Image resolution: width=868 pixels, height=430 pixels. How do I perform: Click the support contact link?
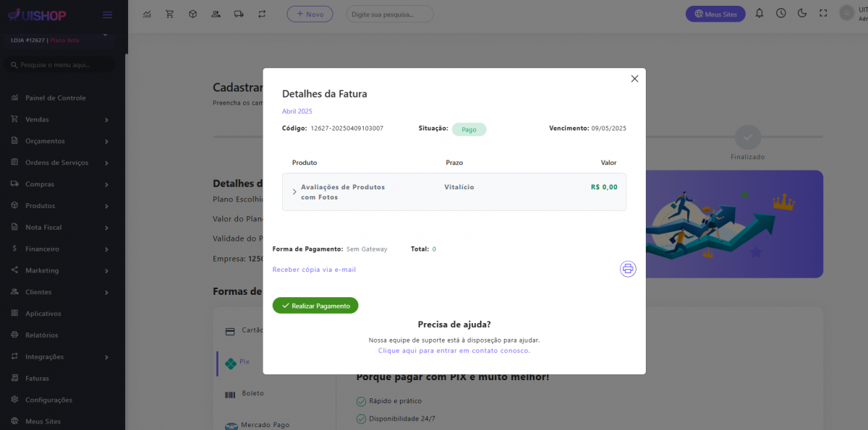(x=454, y=351)
